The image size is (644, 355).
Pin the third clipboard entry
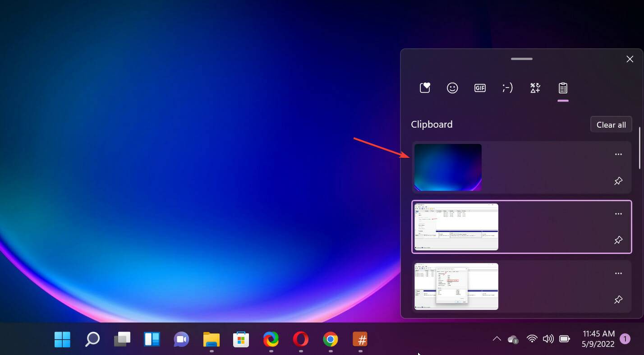(618, 300)
